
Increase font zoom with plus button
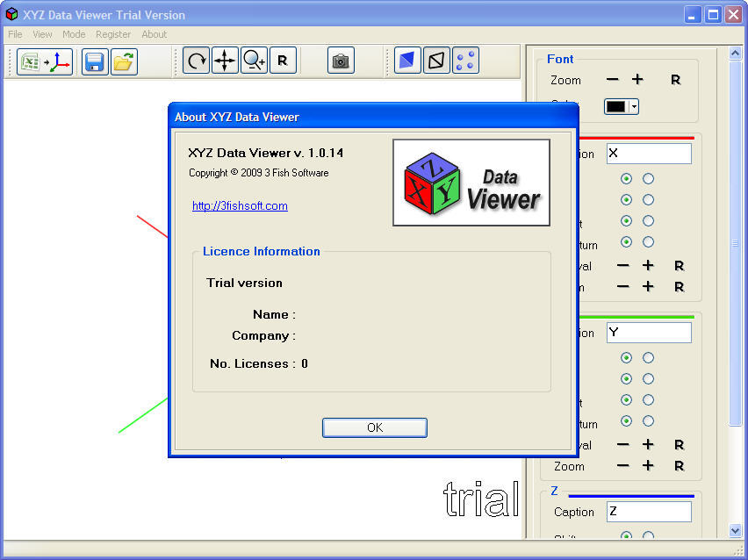(x=637, y=80)
